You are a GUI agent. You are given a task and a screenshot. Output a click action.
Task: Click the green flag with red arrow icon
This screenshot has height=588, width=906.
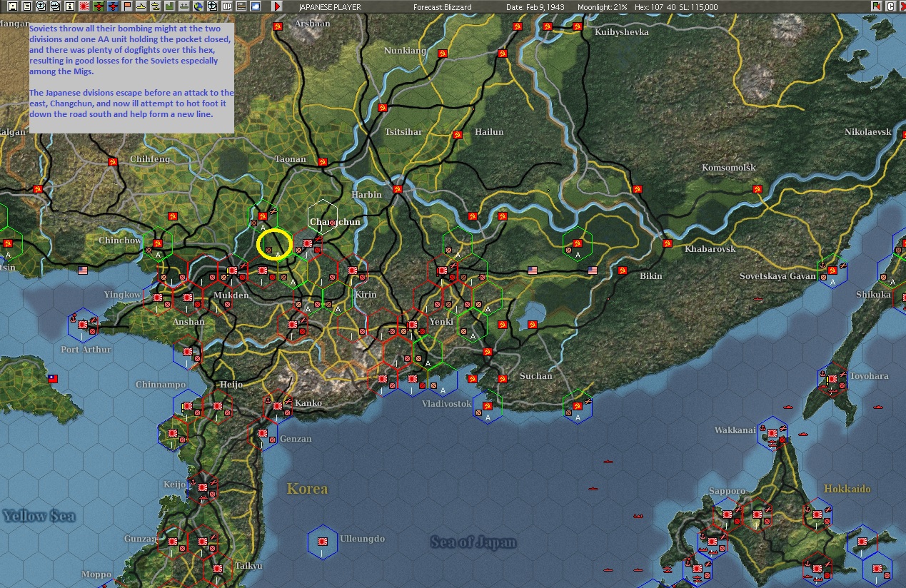click(876, 6)
